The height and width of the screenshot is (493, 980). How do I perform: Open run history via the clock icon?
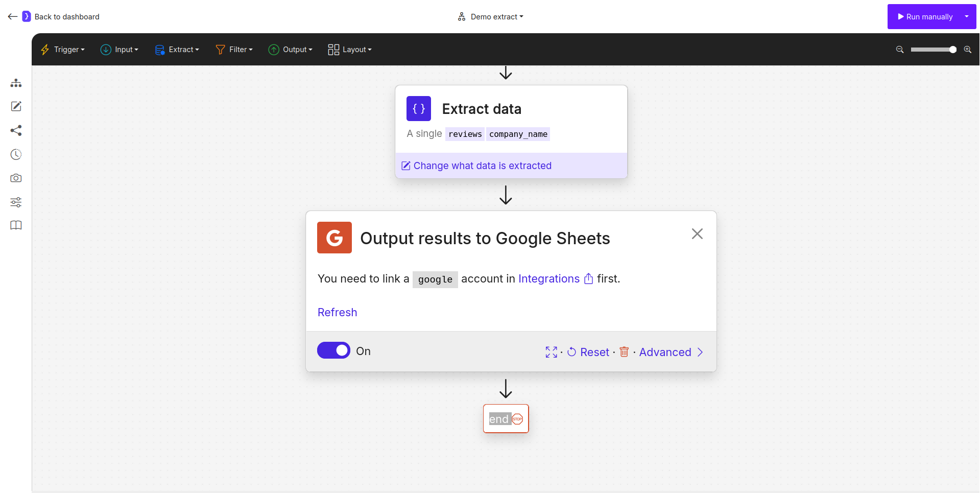coord(16,154)
